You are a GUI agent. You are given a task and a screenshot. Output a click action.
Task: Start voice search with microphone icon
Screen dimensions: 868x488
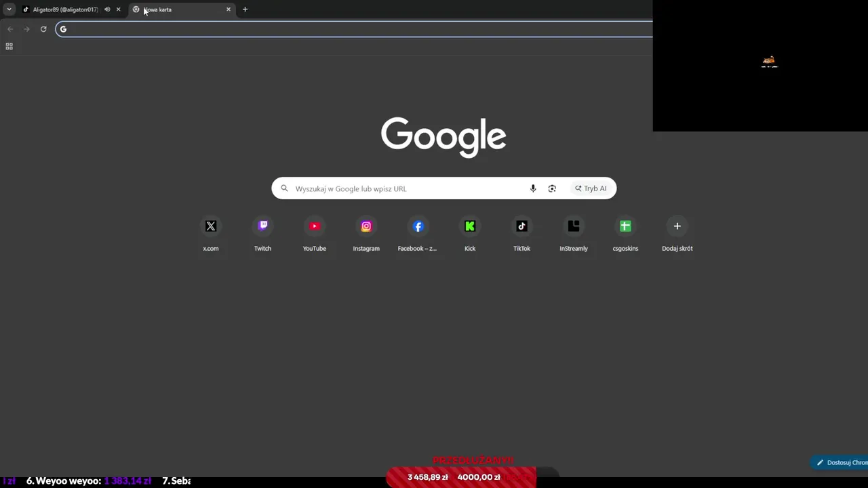point(533,188)
